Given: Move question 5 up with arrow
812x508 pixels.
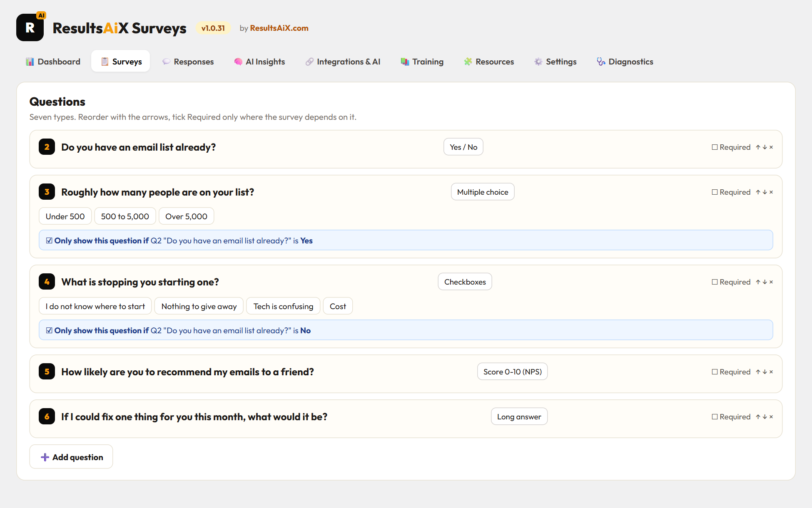Looking at the screenshot, I should [x=758, y=372].
